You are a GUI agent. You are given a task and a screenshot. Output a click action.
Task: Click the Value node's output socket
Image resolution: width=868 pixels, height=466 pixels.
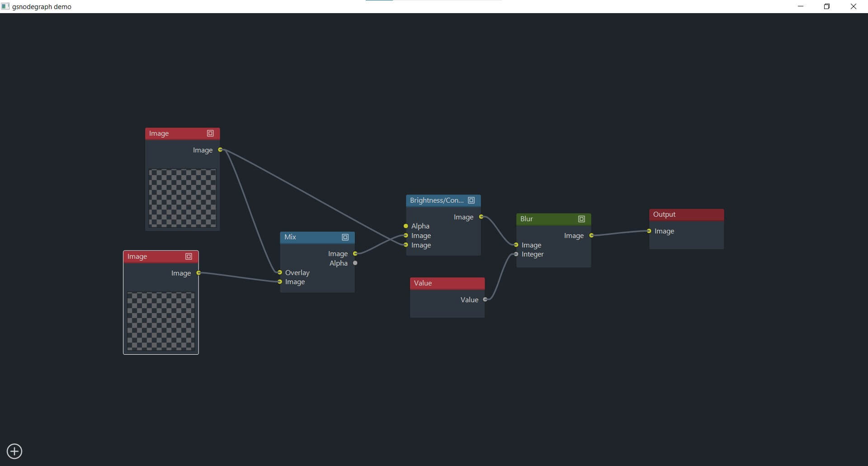click(485, 300)
